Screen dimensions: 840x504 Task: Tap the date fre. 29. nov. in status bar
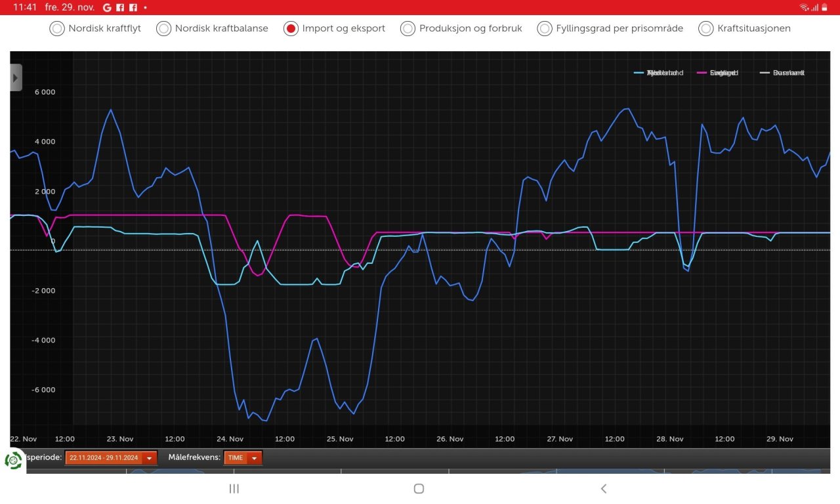tap(70, 7)
